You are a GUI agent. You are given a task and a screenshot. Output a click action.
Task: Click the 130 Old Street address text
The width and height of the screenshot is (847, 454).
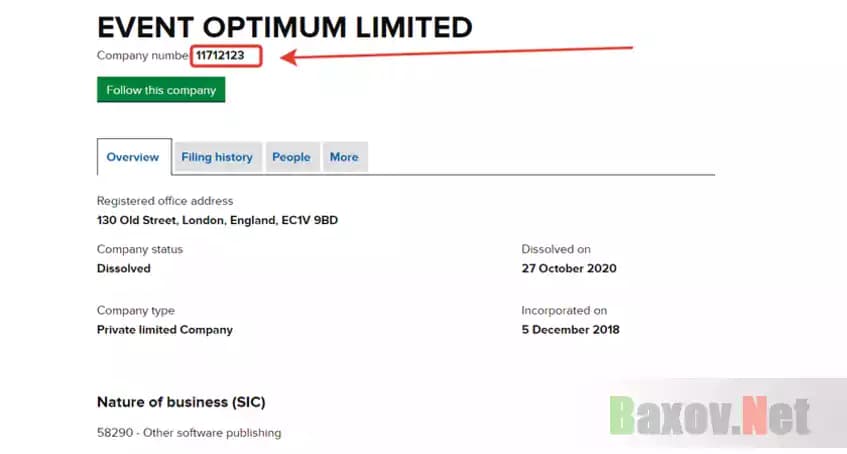tap(217, 220)
